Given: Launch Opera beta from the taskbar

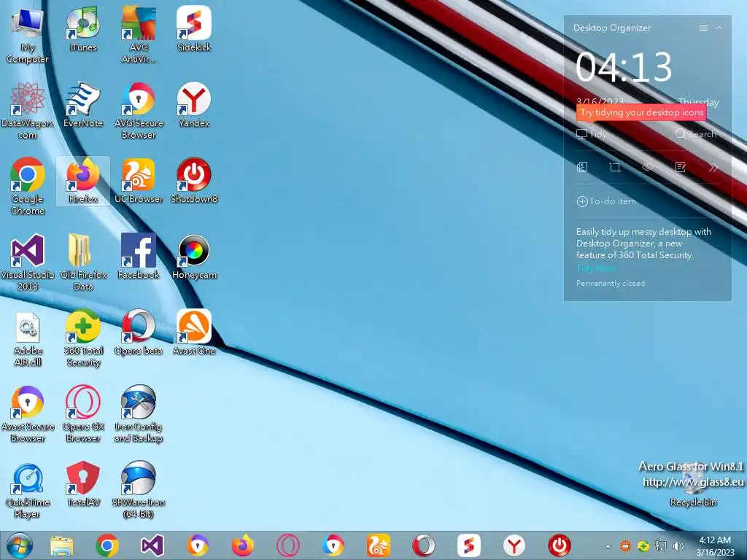Looking at the screenshot, I should click(424, 545).
